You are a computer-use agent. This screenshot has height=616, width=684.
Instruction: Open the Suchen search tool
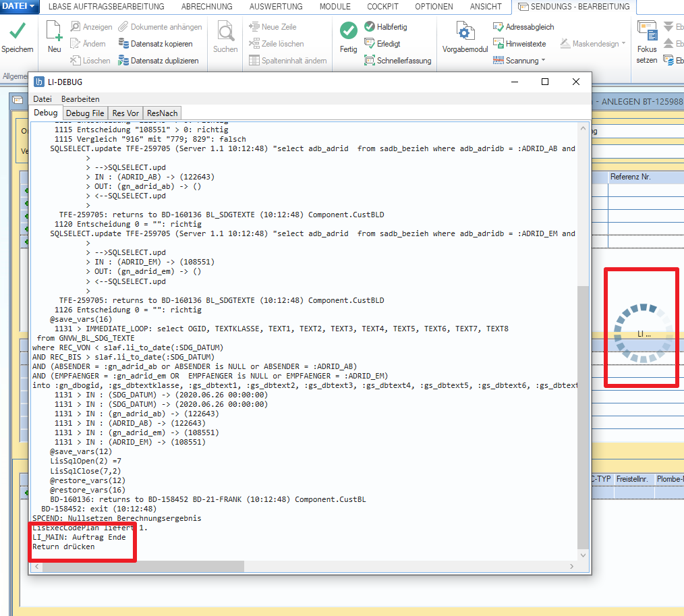click(x=225, y=38)
